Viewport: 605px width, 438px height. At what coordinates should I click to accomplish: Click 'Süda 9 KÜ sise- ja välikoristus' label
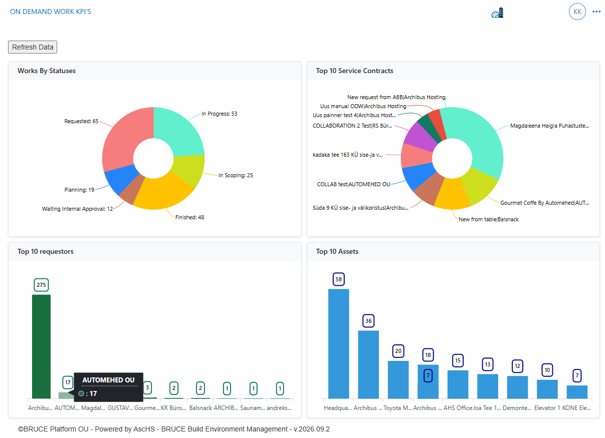point(360,208)
